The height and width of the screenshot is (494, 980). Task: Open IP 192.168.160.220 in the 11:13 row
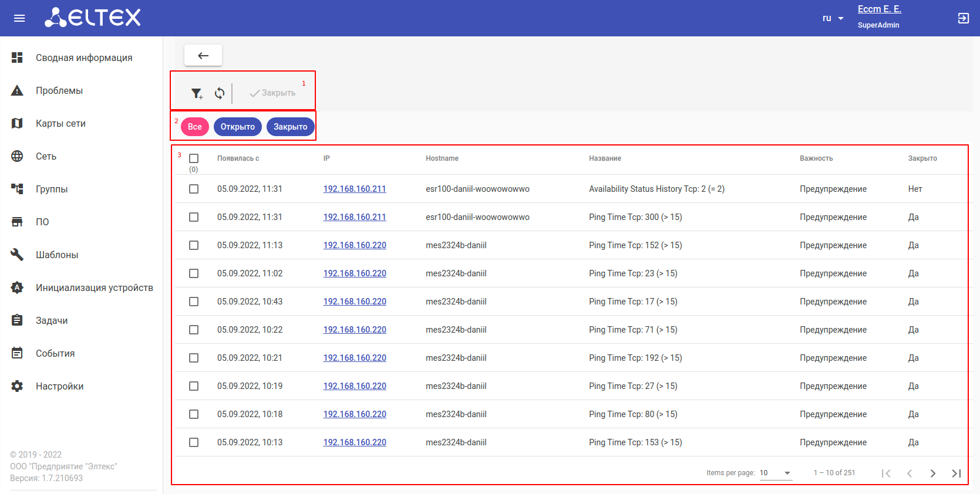355,245
